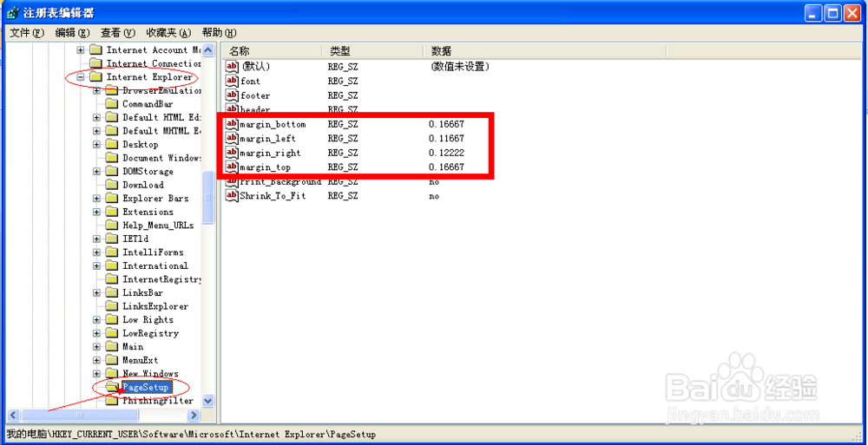Select the MenuExt registry key

point(141,360)
